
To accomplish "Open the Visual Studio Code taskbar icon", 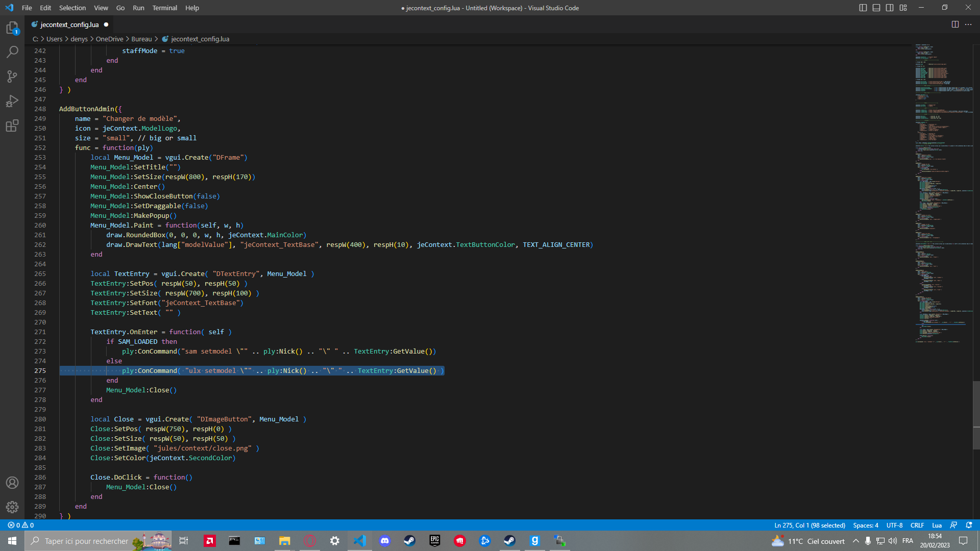I will pyautogui.click(x=360, y=541).
